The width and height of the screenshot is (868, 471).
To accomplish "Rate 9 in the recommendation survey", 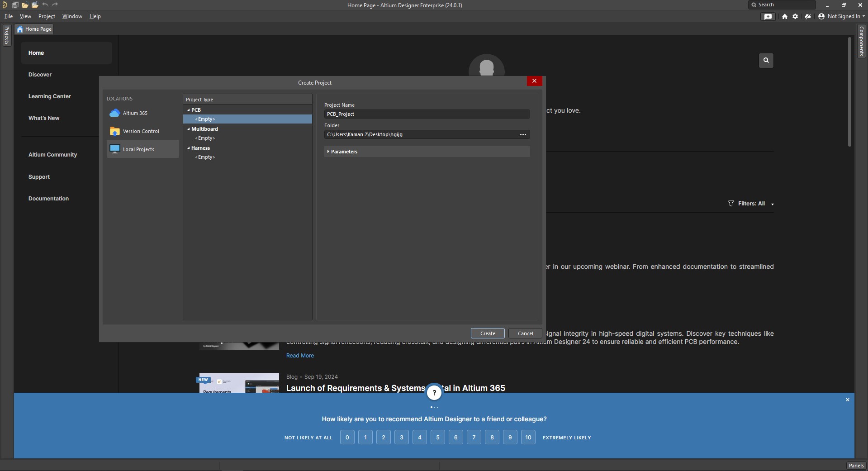I will point(510,438).
